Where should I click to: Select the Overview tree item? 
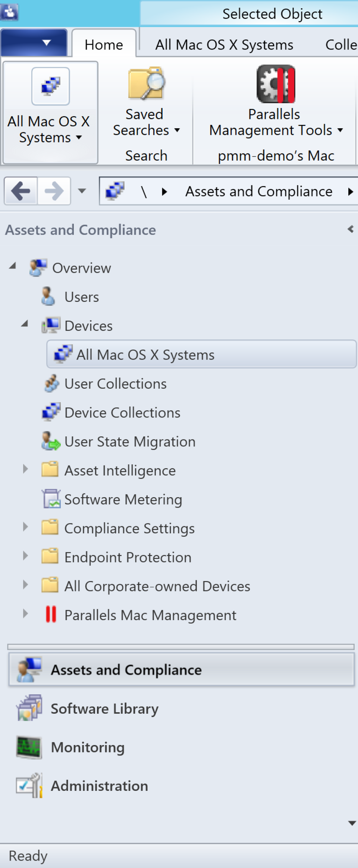(82, 268)
